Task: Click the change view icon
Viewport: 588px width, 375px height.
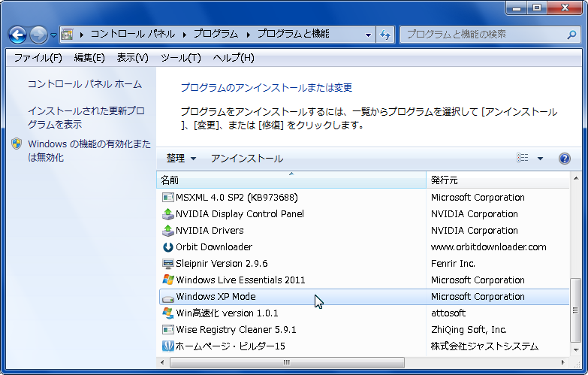Action: 523,158
